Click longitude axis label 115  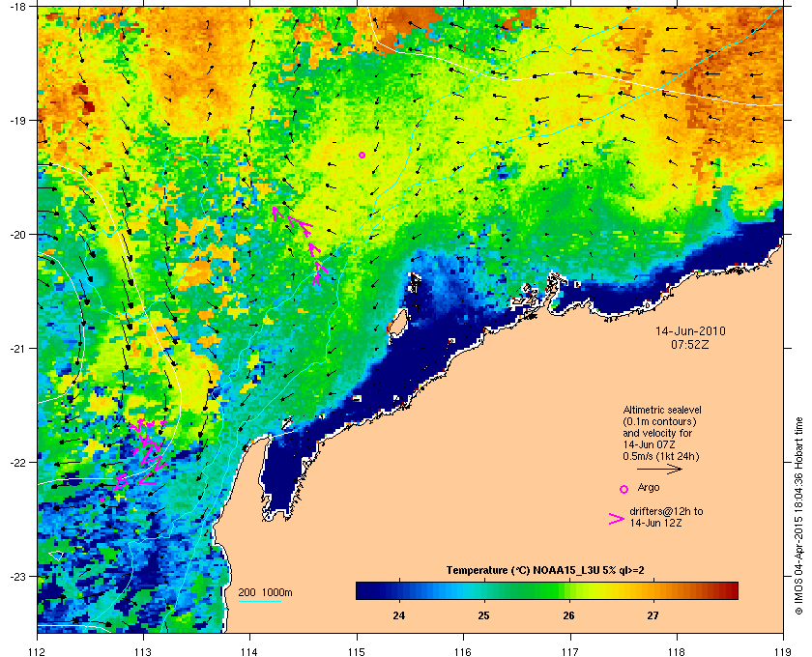pyautogui.click(x=357, y=651)
